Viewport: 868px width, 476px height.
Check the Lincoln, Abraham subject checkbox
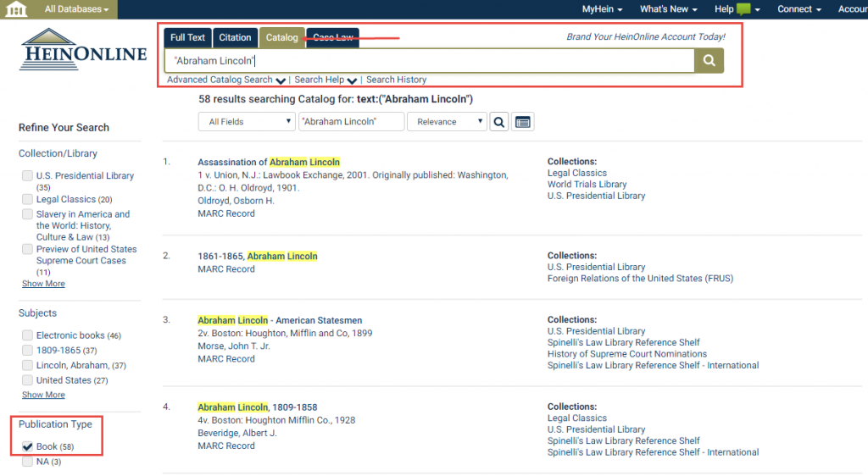(x=27, y=365)
